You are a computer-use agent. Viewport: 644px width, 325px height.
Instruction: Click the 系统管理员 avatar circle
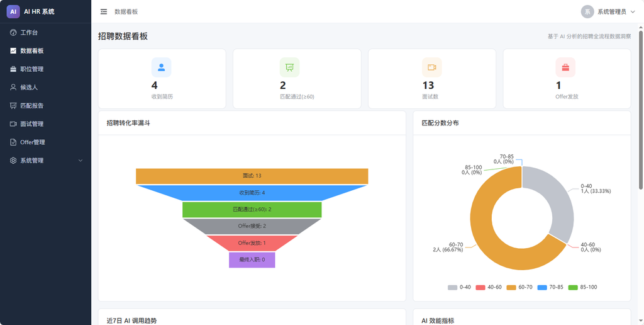click(587, 11)
